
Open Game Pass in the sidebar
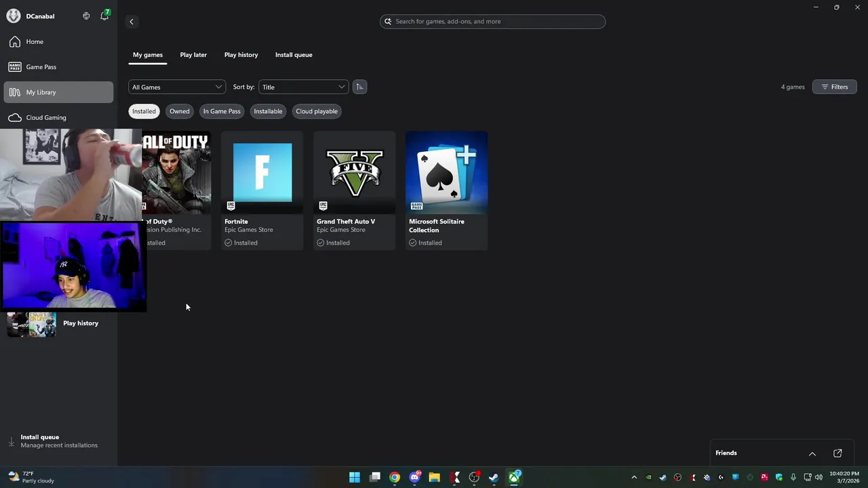59,67
